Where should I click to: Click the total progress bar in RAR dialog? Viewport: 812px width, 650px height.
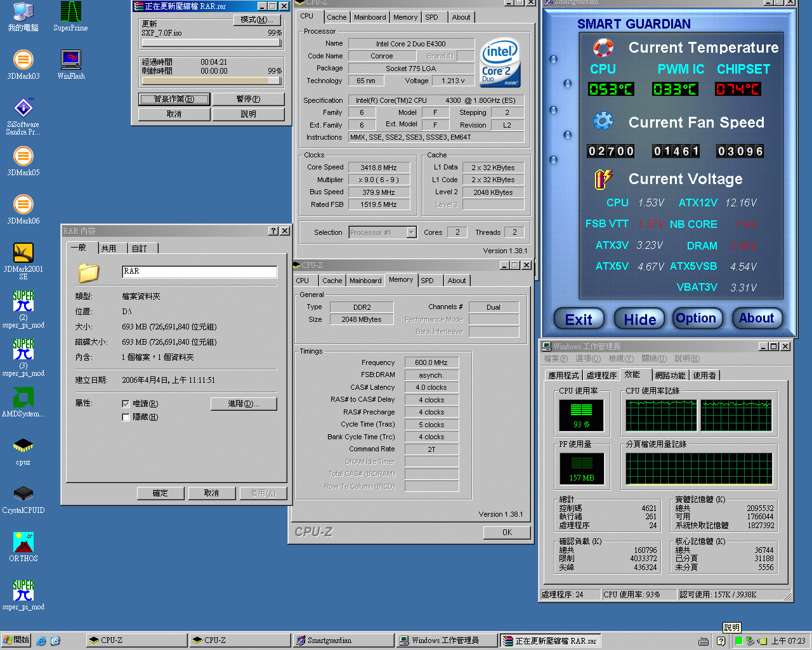[x=212, y=81]
